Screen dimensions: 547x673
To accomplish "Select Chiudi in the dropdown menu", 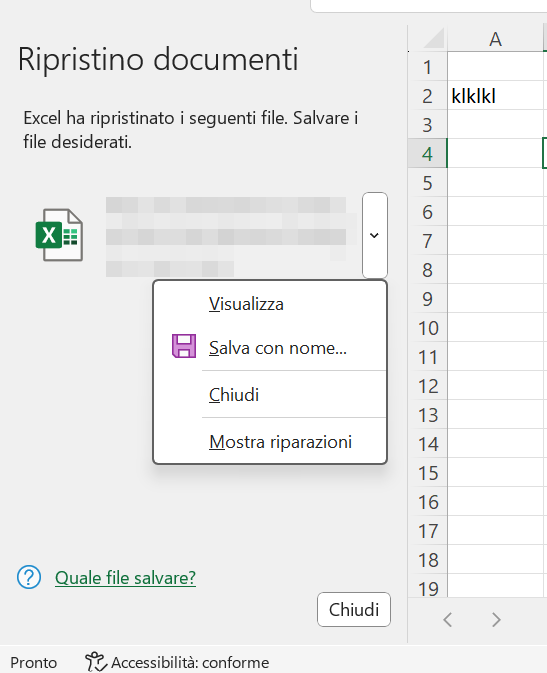I will [234, 394].
